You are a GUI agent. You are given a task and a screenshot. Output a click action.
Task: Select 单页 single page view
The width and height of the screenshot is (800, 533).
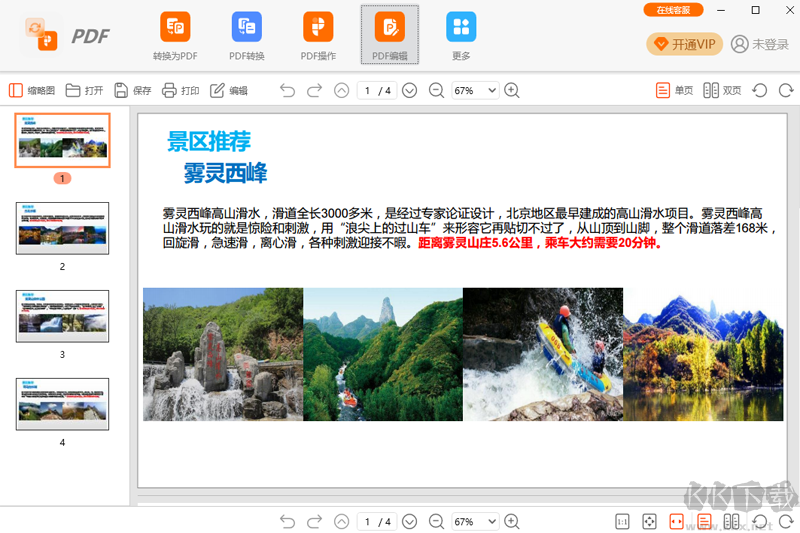point(674,91)
